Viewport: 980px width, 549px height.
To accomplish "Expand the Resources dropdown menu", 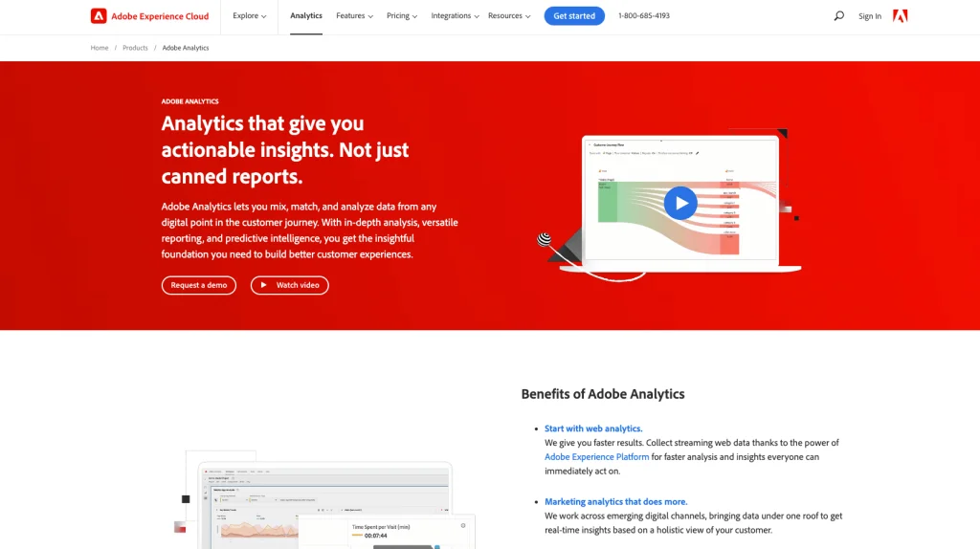I will click(509, 16).
